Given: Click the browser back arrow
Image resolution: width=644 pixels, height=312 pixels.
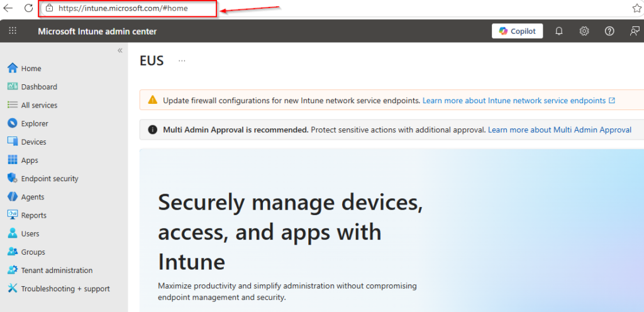Looking at the screenshot, I should point(8,8).
